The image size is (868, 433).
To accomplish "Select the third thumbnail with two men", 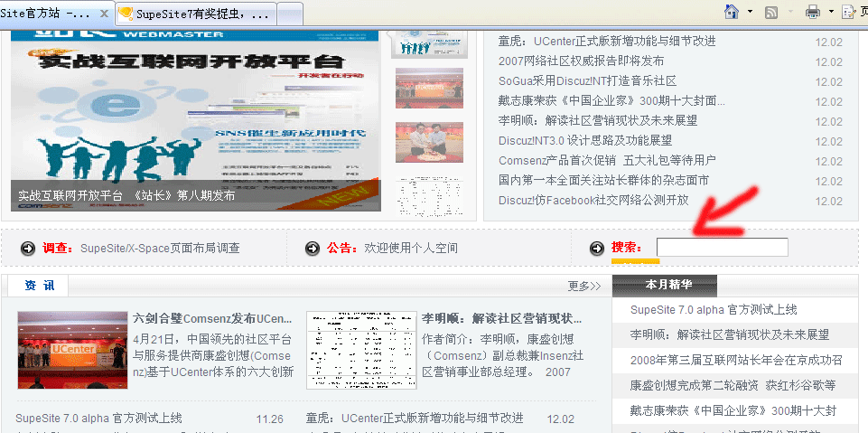I will point(429,142).
